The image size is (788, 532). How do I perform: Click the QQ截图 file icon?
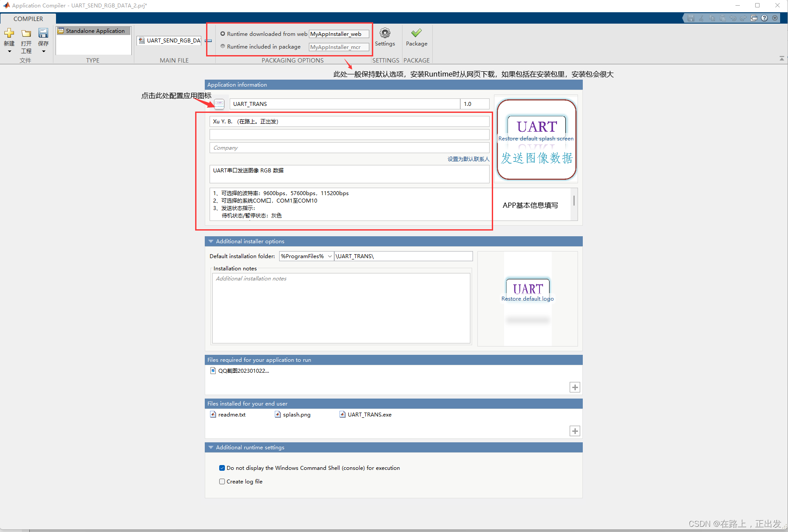click(x=213, y=371)
